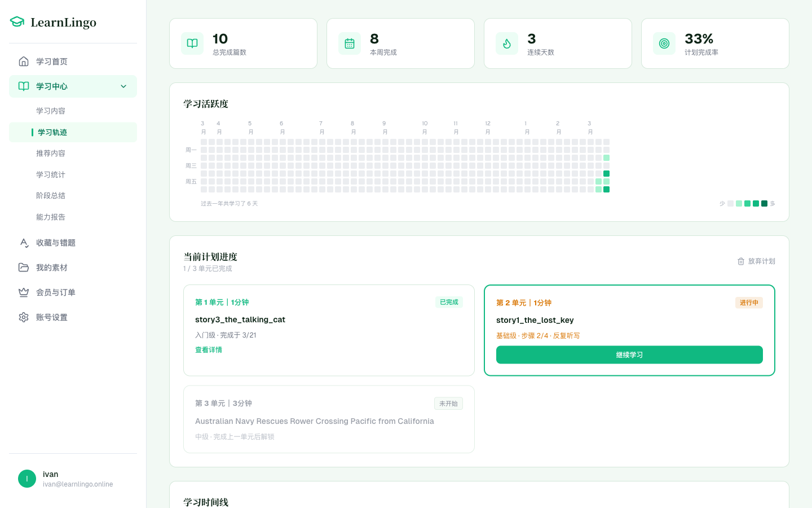Screen dimensions: 812x508
Task: Click the home icon beside 学习首页
Action: [24, 62]
